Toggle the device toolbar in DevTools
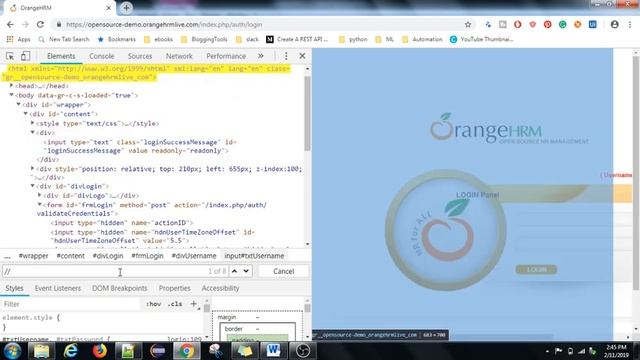The width and height of the screenshot is (640, 360). 25,56
